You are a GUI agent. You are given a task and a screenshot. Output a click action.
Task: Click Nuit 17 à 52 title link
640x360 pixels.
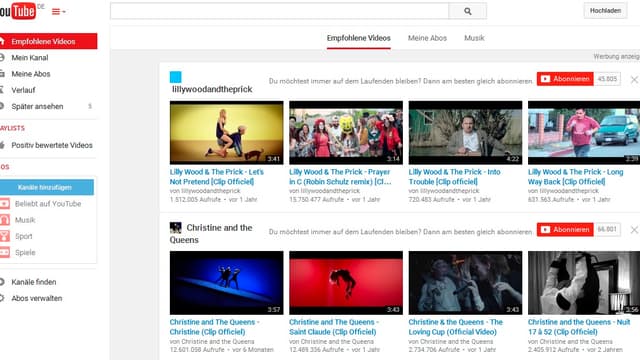pyautogui.click(x=579, y=327)
